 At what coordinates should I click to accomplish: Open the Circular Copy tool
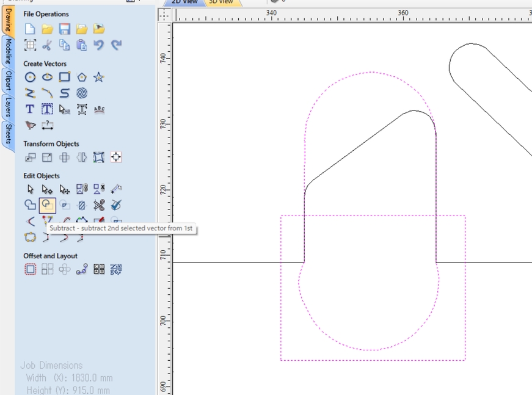[65, 270]
